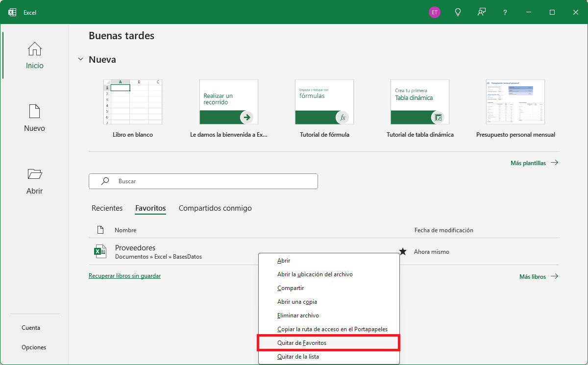This screenshot has width=588, height=365.
Task: Click the lightbulb ideas icon
Action: pos(458,12)
